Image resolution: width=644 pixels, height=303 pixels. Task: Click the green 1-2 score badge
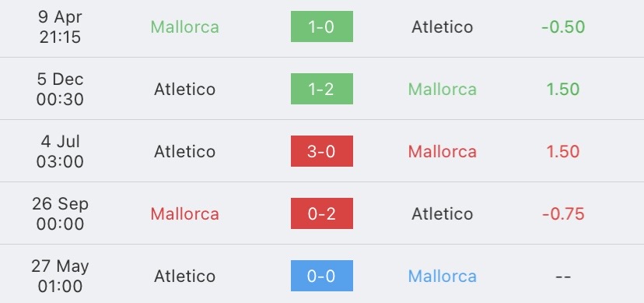coord(321,89)
